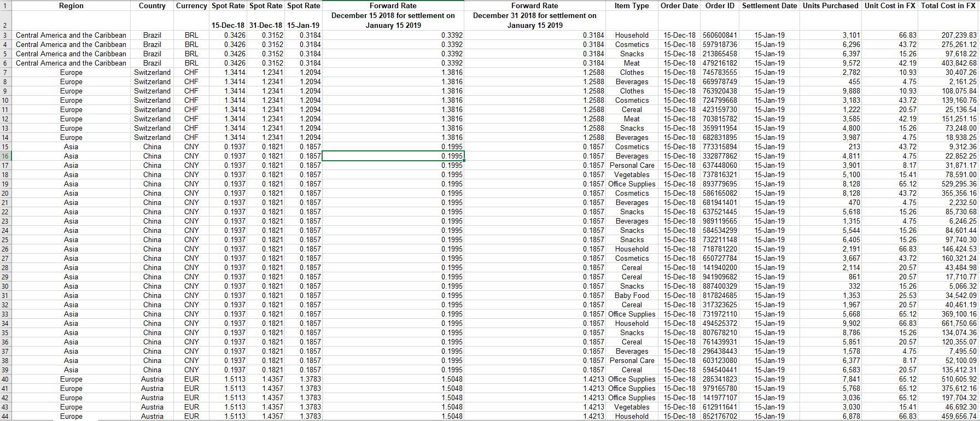This screenshot has width=980, height=421.
Task: Select the Region column header cell
Action: tap(71, 6)
